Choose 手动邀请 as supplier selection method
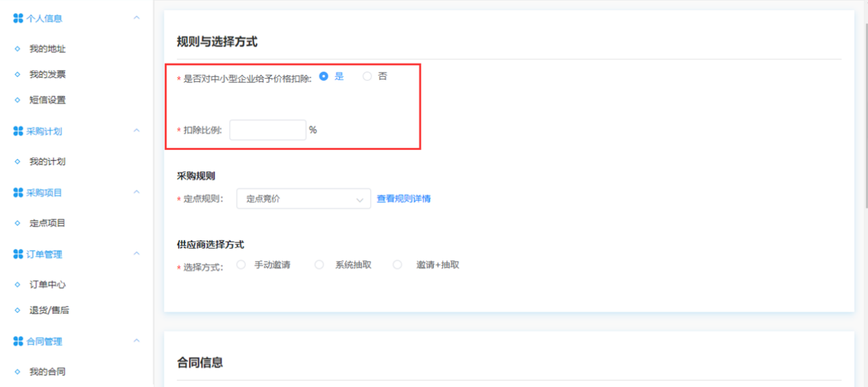 (x=241, y=265)
